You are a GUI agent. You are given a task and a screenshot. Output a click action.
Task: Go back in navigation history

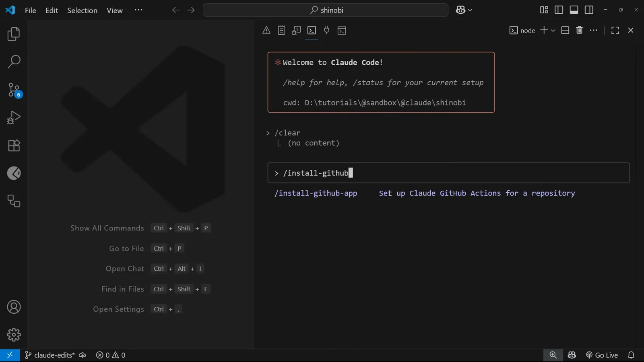[176, 10]
